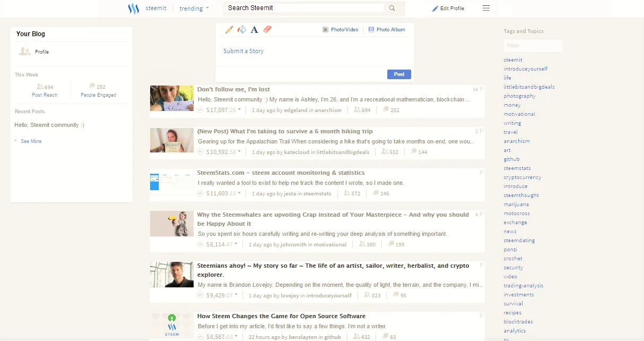
Task: Choose the text 'A' tool
Action: [x=254, y=30]
